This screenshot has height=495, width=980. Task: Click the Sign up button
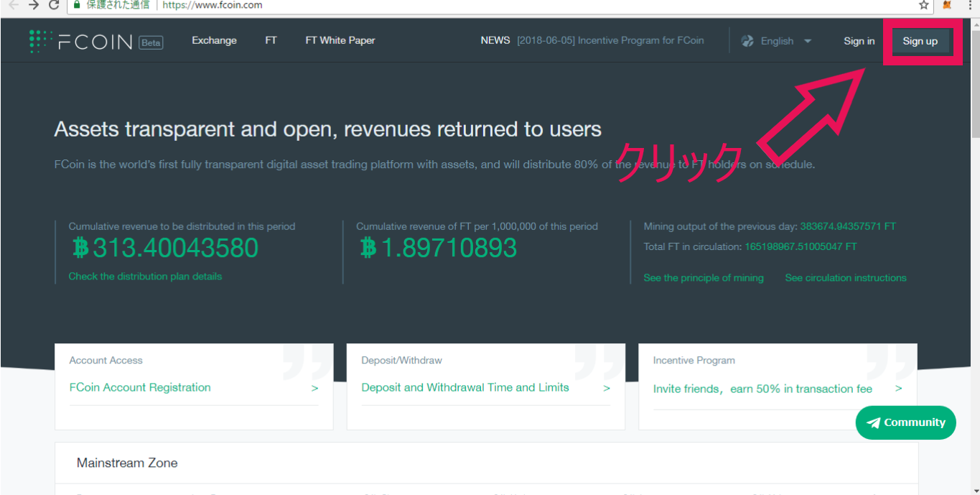920,41
